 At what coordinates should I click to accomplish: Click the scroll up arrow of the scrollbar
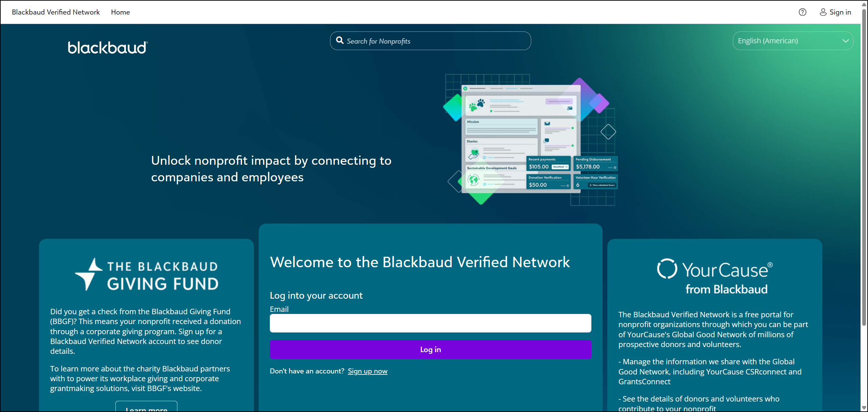864,4
